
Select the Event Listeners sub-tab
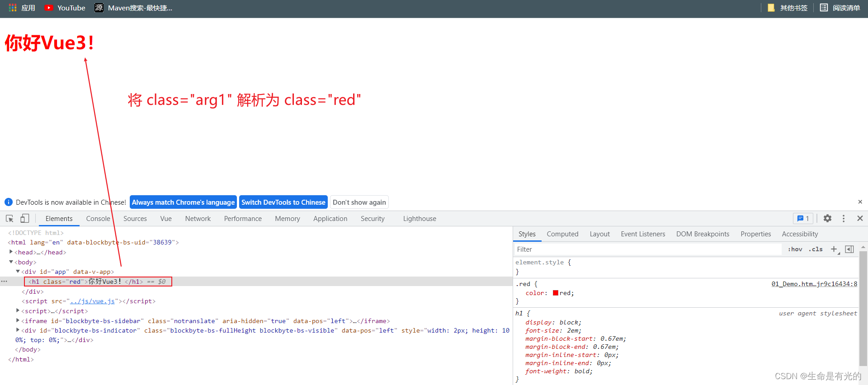point(643,234)
